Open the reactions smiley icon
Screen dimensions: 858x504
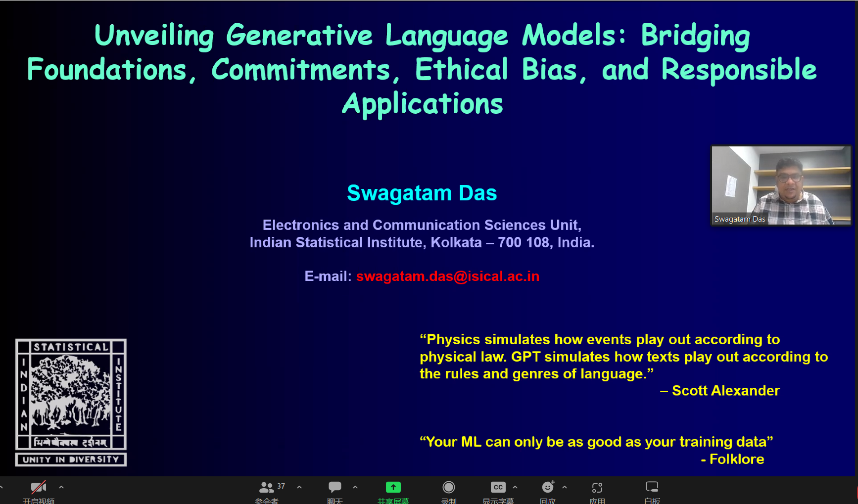tap(548, 487)
